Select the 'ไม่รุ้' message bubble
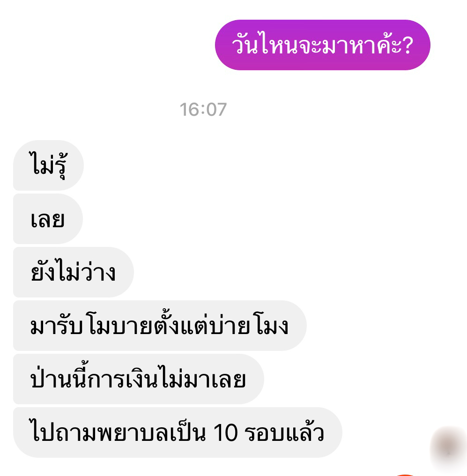 pyautogui.click(x=48, y=165)
